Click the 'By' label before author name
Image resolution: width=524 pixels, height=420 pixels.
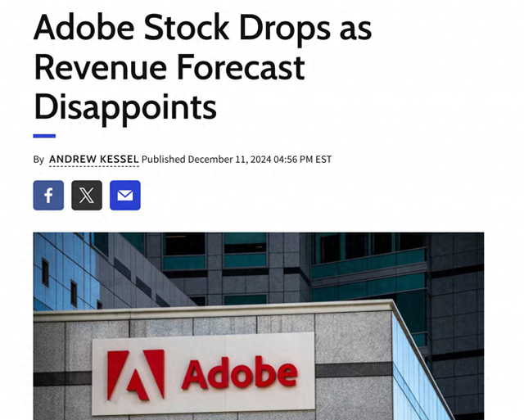point(38,159)
